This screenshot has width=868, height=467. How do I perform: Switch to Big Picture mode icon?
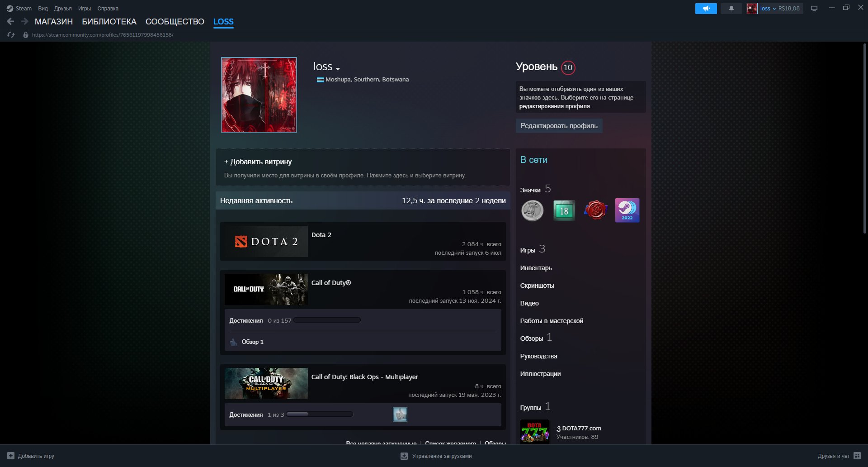pos(814,9)
